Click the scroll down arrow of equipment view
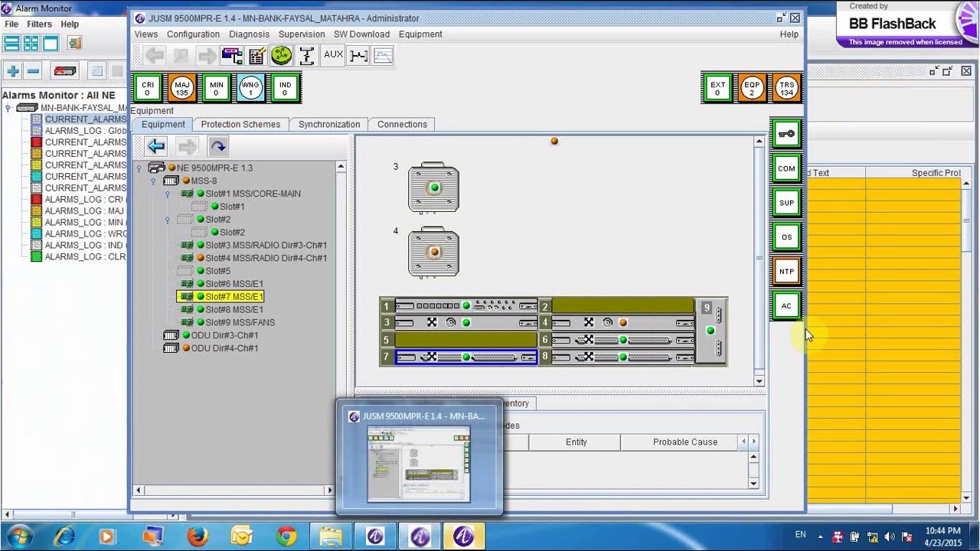Screen dimensions: 980x551 (x=759, y=381)
